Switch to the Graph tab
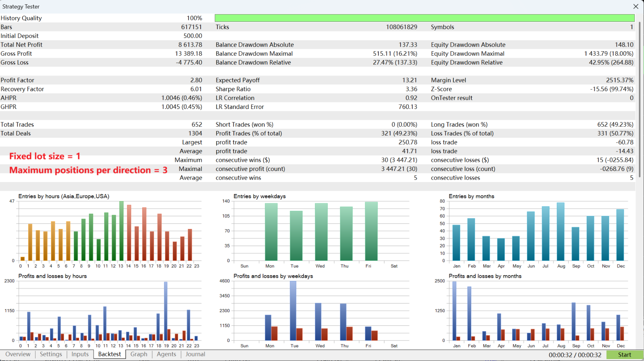Screen dimensions: 644x361 139,354
